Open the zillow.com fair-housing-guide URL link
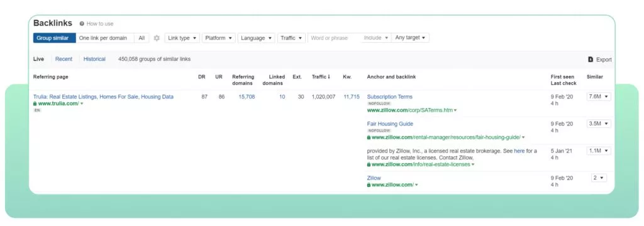 [446, 137]
